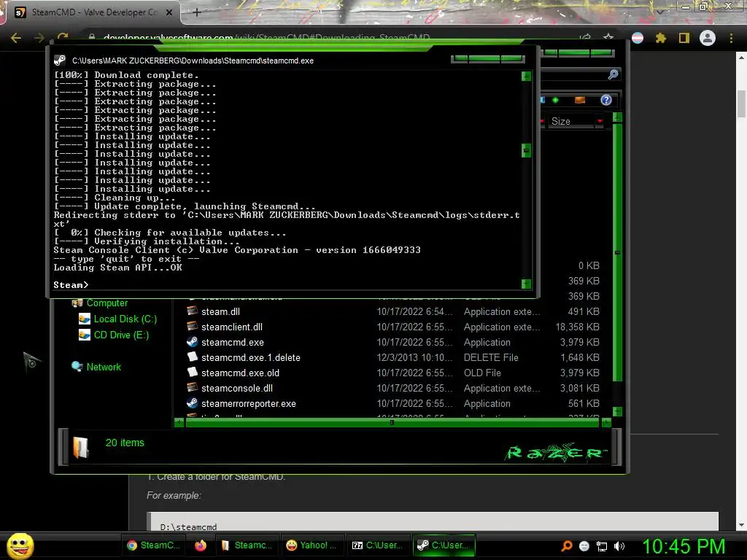Open the Firefox taskbar icon
The height and width of the screenshot is (560, 747).
click(201, 545)
